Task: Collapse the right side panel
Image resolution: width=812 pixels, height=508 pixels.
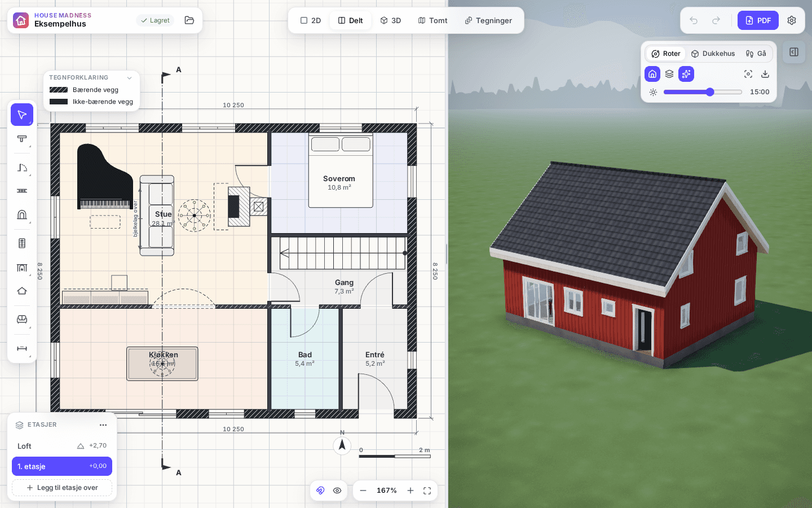Action: click(x=794, y=52)
